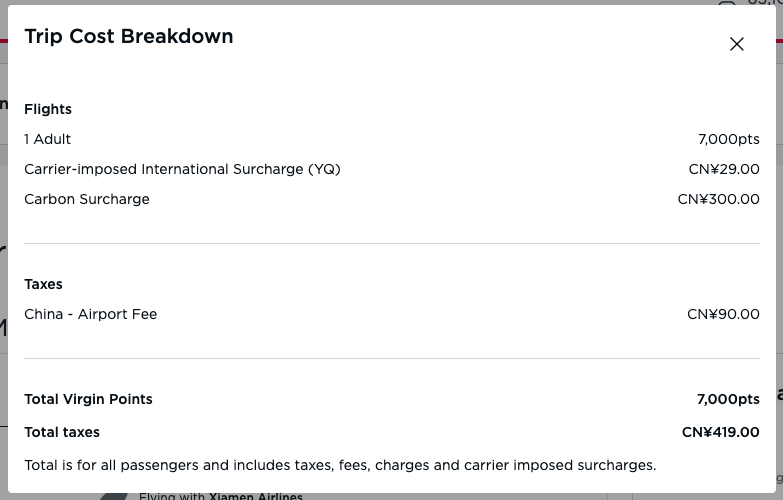
Task: Click the bold 7,000pts total points value
Action: point(728,399)
